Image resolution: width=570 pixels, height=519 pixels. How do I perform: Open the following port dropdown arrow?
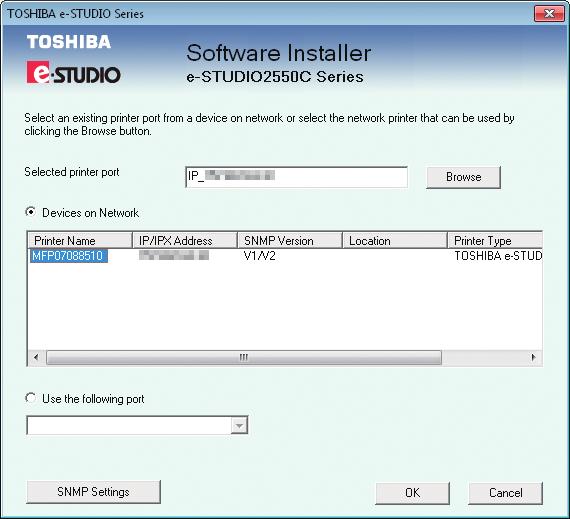coord(239,425)
